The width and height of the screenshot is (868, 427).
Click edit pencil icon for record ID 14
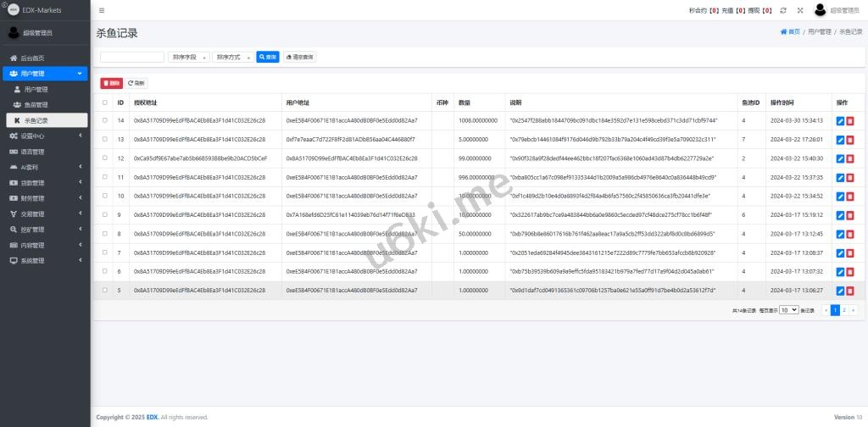pyautogui.click(x=840, y=120)
